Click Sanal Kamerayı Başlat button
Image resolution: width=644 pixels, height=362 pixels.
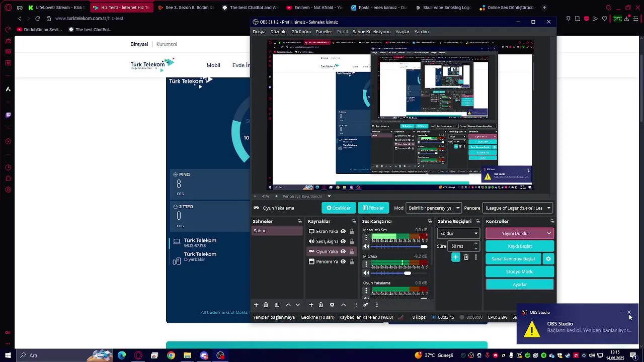tap(513, 259)
